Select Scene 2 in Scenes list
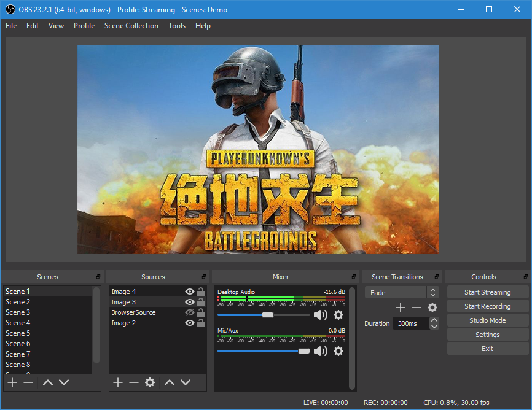Screen dimensions: 532x410 click(48, 302)
